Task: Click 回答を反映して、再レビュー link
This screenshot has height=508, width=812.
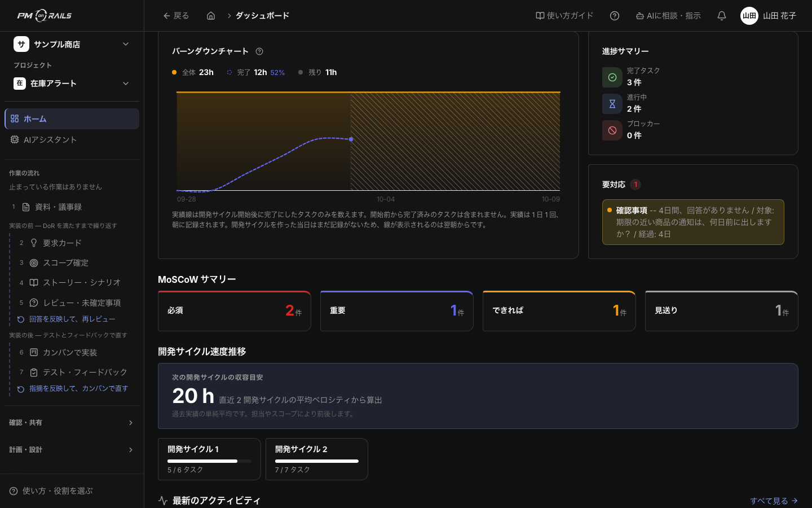Action: (x=67, y=319)
